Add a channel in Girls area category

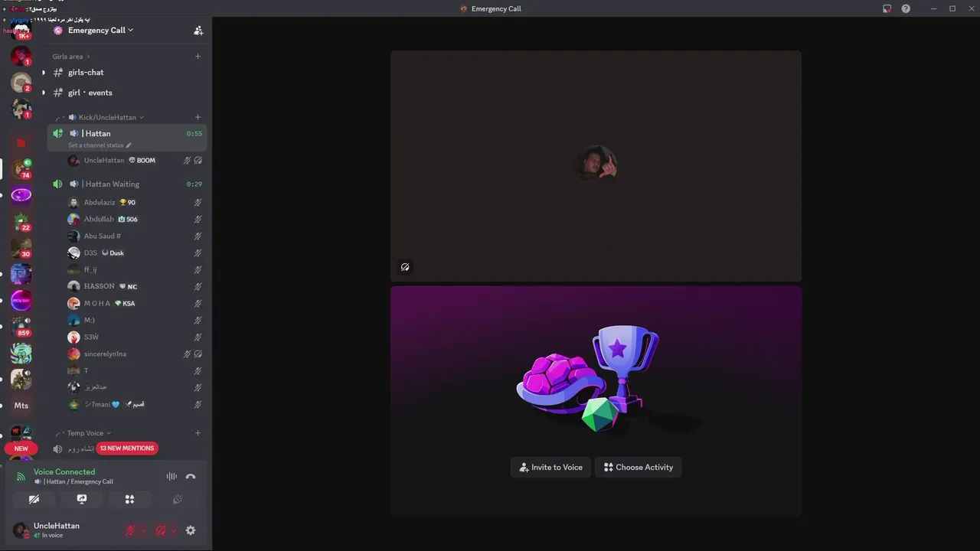[198, 56]
